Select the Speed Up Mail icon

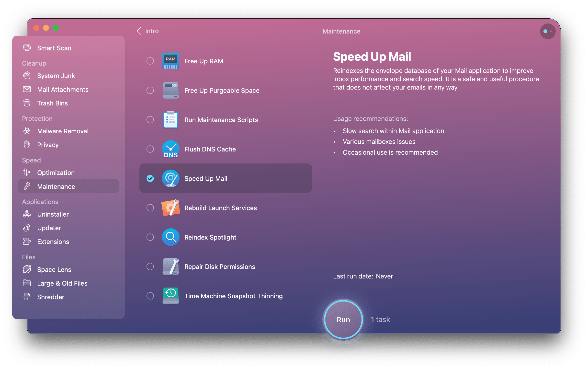point(170,179)
